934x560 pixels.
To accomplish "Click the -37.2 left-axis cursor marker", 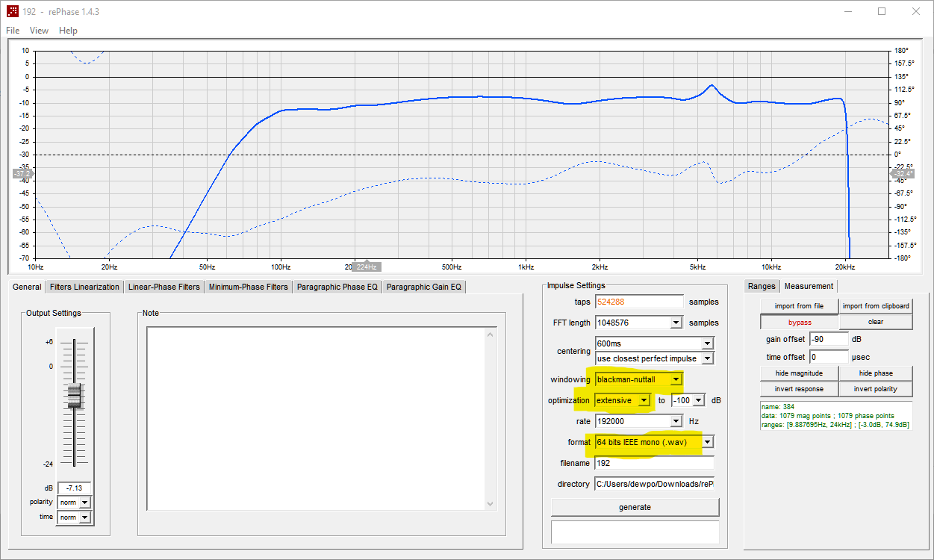I will [x=22, y=173].
